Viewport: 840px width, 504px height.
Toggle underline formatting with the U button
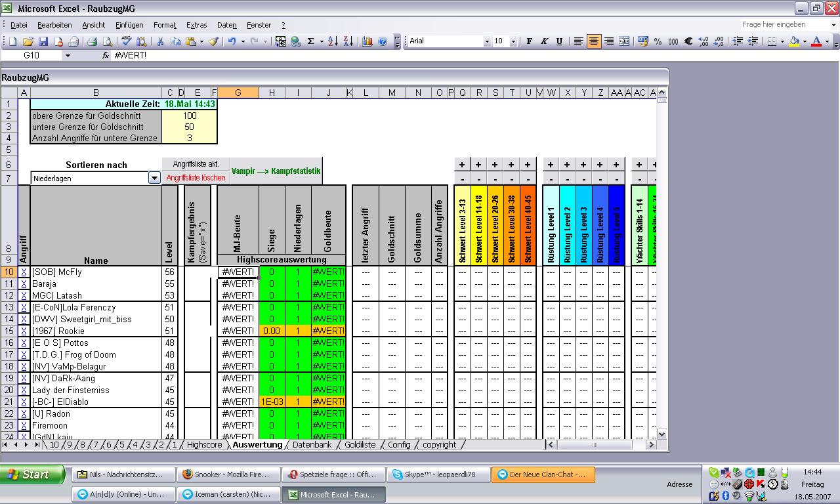point(559,41)
